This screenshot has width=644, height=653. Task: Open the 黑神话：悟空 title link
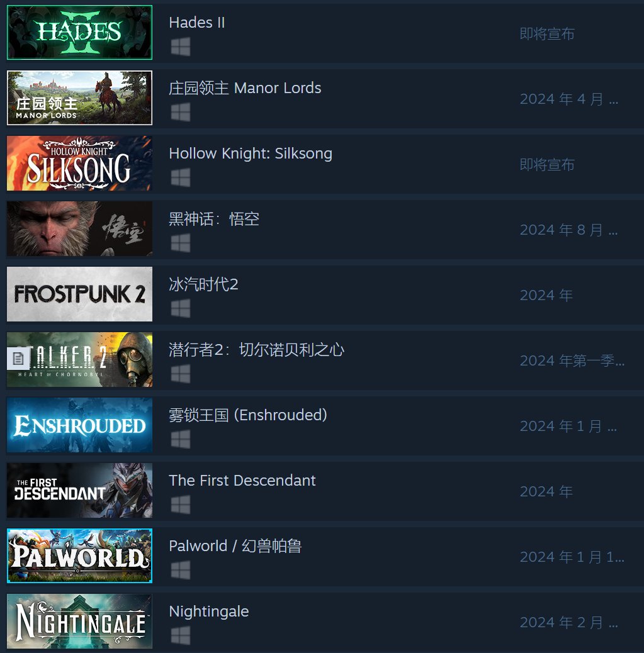(x=214, y=219)
